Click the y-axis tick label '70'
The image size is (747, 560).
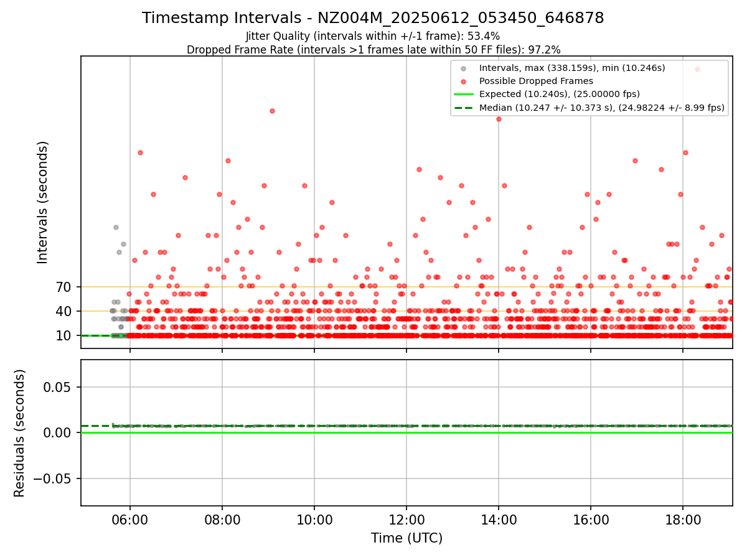(65, 287)
